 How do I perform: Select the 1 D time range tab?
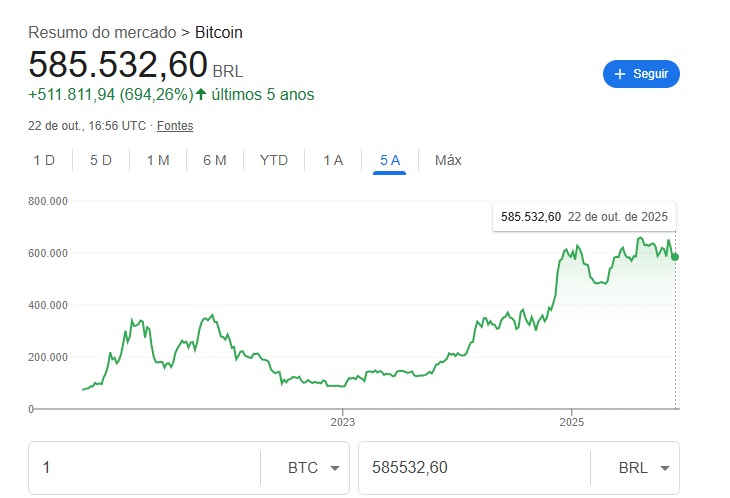(44, 160)
